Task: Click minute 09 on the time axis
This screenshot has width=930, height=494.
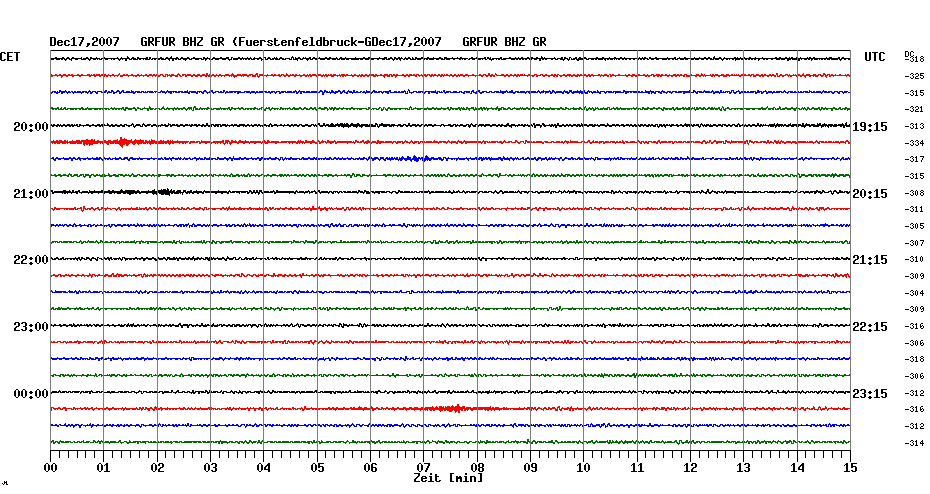Action: [x=530, y=467]
